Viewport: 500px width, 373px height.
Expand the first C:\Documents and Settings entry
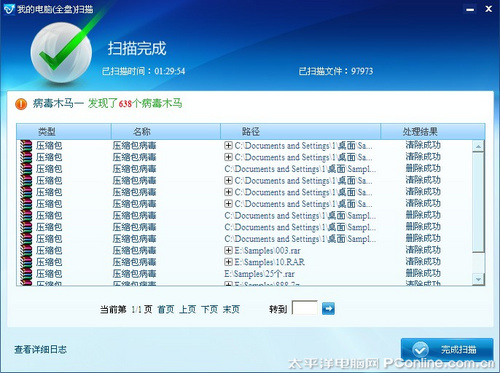(x=228, y=146)
